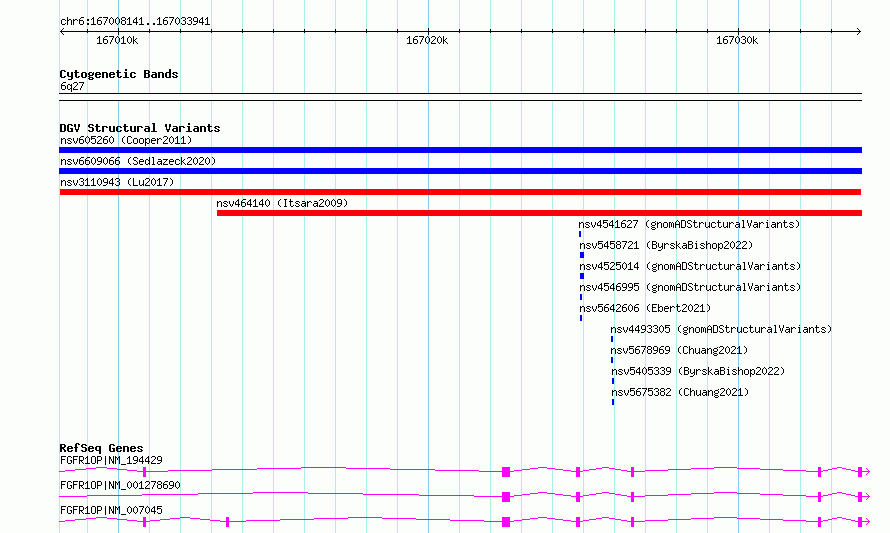The height and width of the screenshot is (533, 890).
Task: Open variant nsv4493305 (gnomADStructuralVariants)
Action: [721, 329]
